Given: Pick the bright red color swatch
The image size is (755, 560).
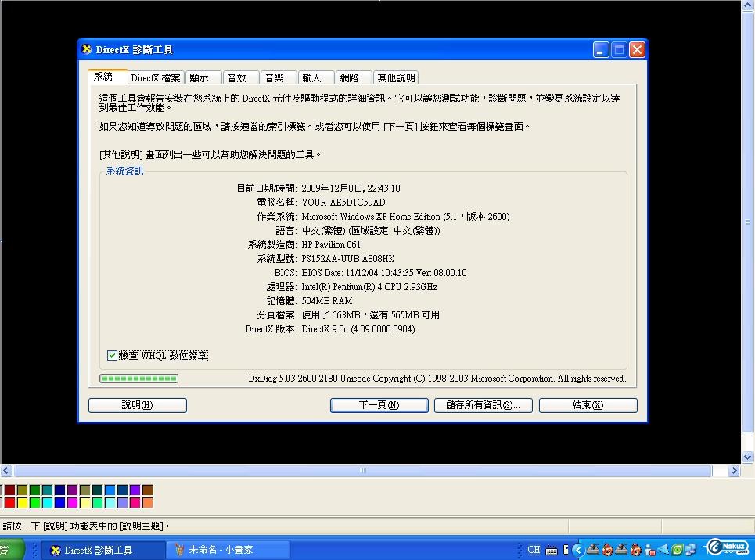Looking at the screenshot, I should click(9, 502).
